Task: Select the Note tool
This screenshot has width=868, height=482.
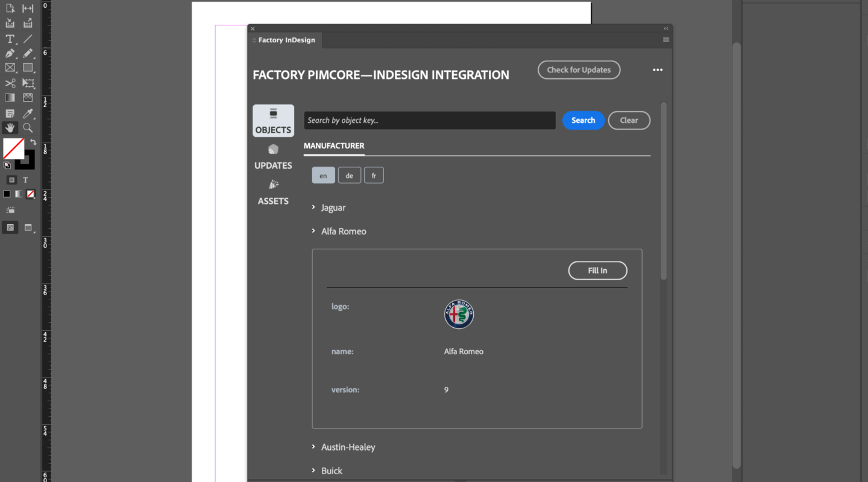Action: click(x=10, y=113)
